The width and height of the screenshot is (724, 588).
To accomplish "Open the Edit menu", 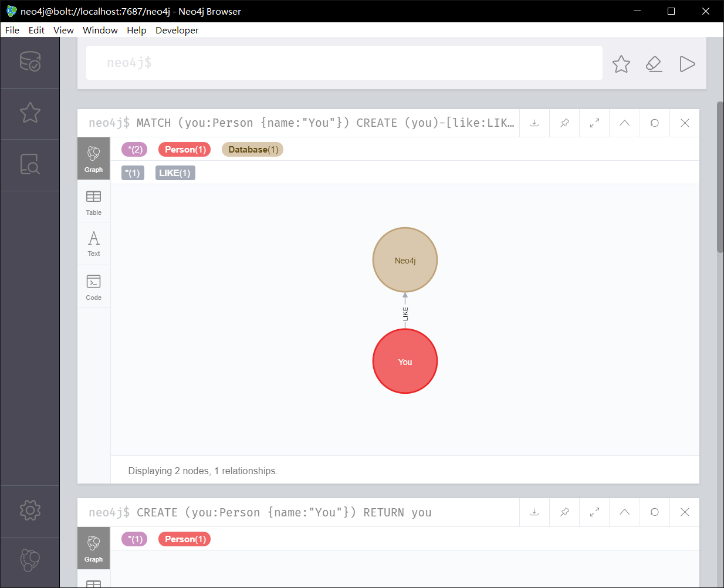I will [36, 30].
